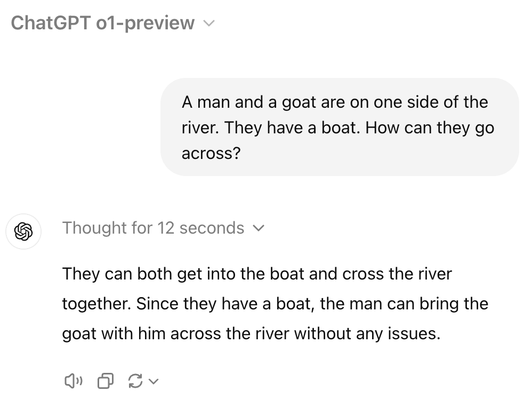Click the word o1-preview in the header

coord(145,23)
